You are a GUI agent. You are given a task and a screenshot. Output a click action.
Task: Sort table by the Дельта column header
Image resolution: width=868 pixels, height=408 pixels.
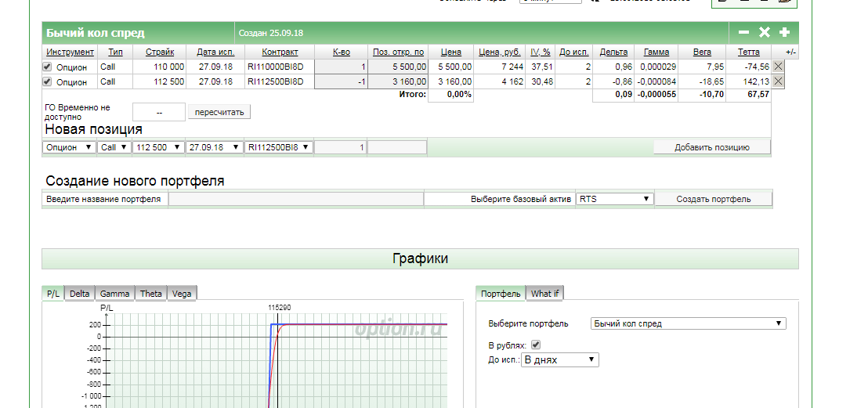click(x=613, y=52)
